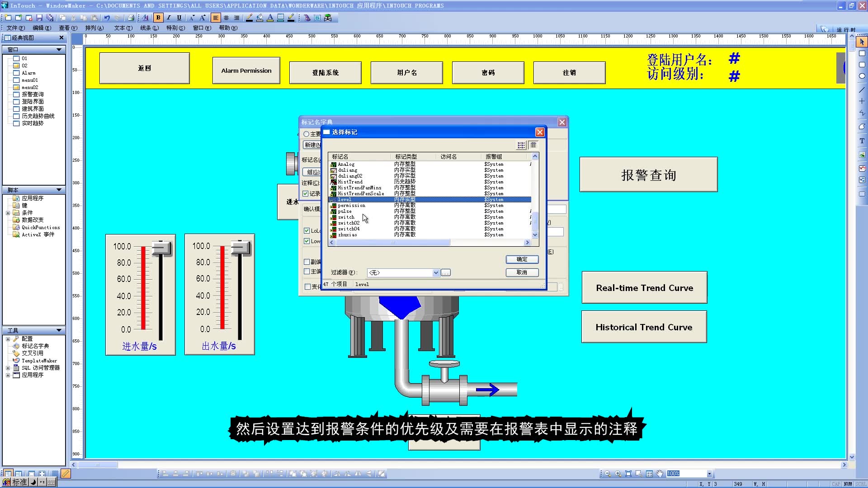
Task: Expand the SQL 访问管理器 tree node
Action: (8, 368)
